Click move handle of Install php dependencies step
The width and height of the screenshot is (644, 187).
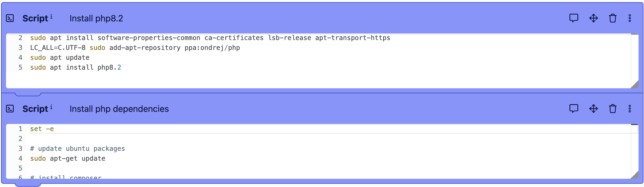(x=593, y=109)
